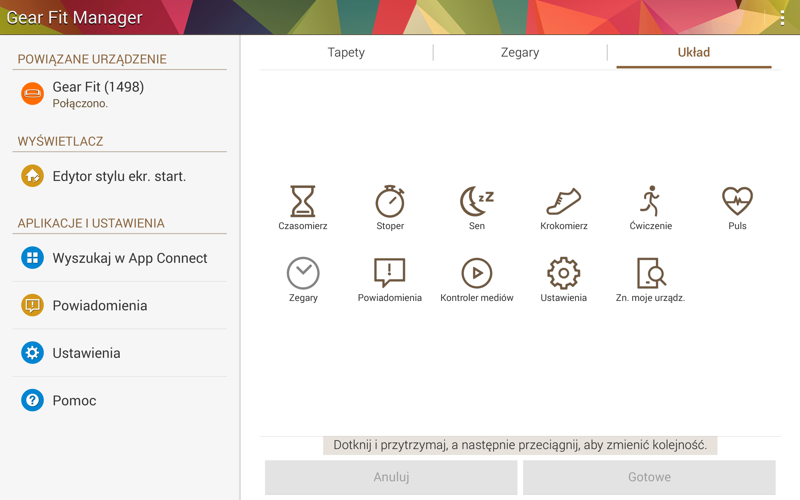
Task: Select the Ustawienia gear icon in grid
Action: (563, 273)
